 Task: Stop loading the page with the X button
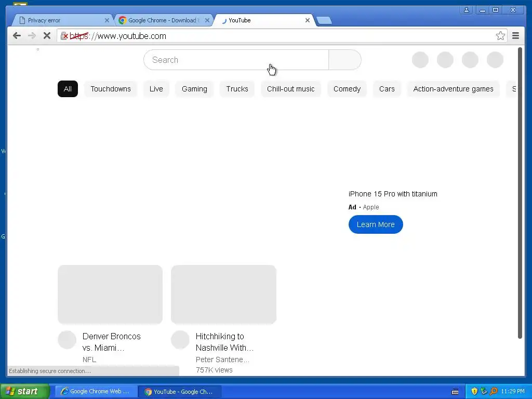(47, 36)
